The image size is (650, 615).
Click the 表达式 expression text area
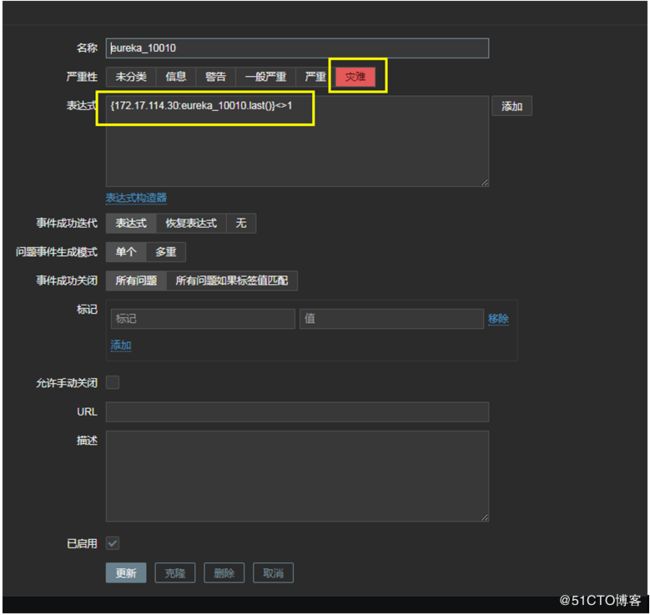[297, 145]
